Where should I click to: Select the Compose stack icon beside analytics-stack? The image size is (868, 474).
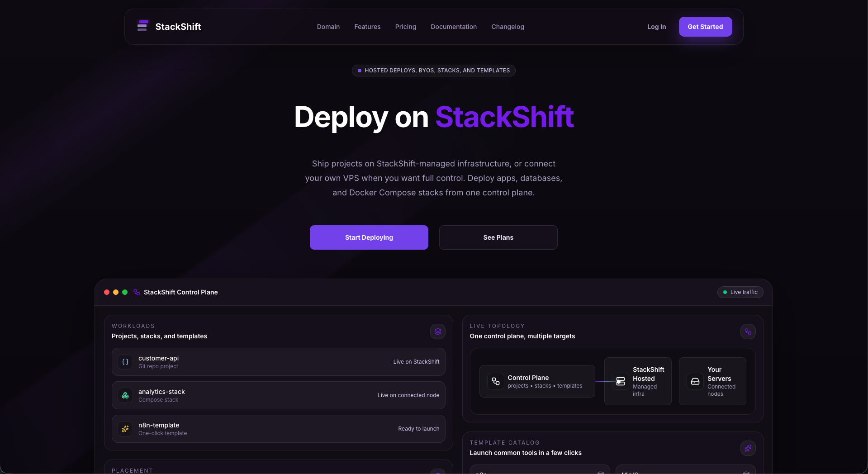tap(125, 395)
